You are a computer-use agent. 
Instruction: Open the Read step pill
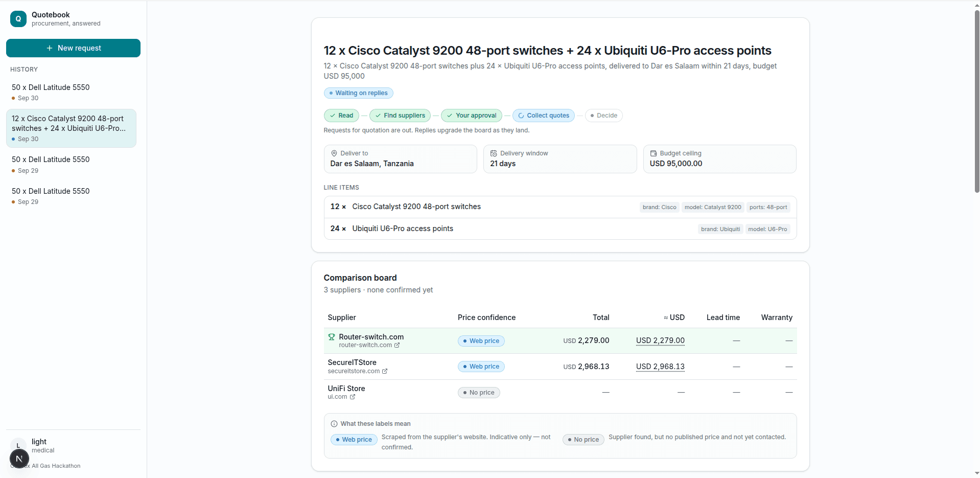(341, 116)
